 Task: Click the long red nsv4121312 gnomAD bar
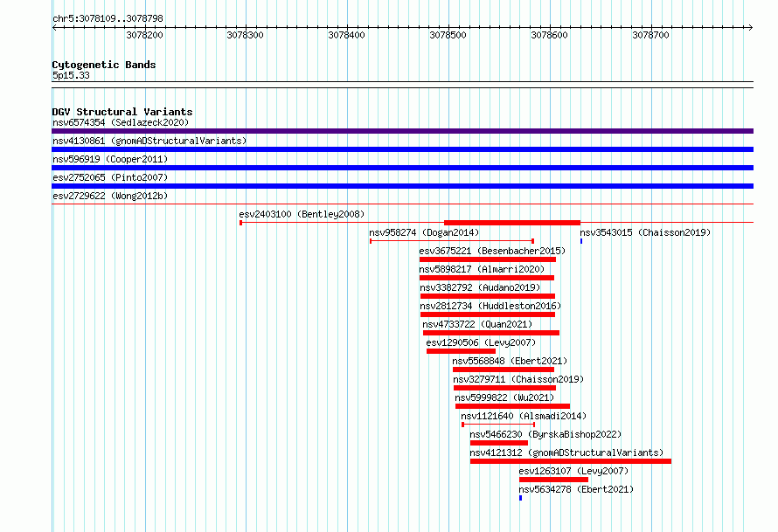[x=571, y=461]
